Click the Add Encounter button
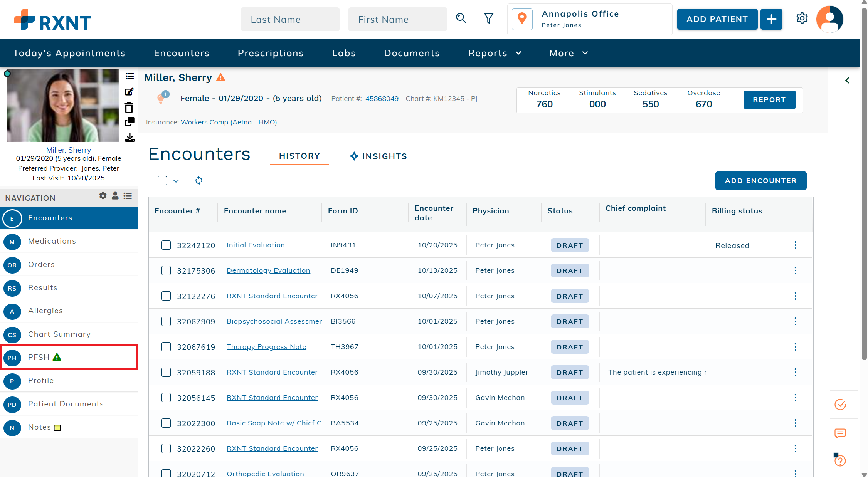This screenshot has width=868, height=477. (x=760, y=181)
